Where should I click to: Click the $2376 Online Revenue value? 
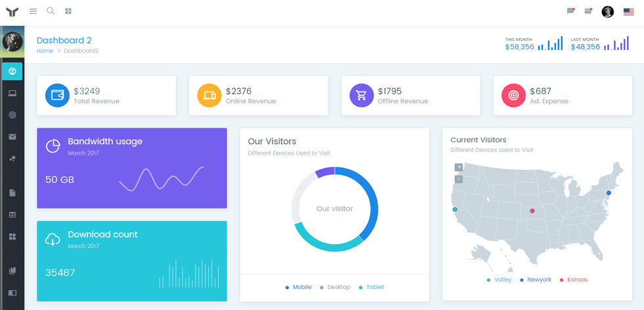click(x=239, y=91)
